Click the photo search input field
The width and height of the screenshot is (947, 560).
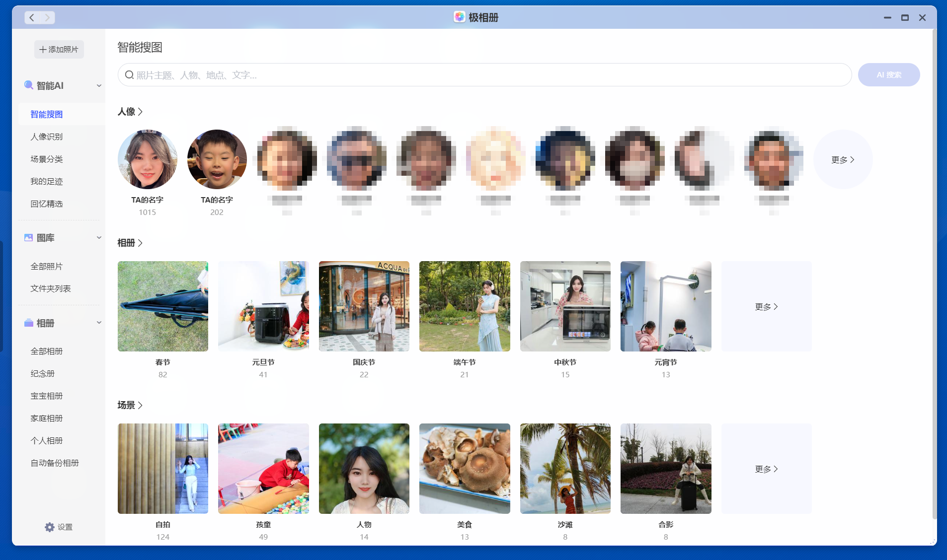tap(482, 74)
